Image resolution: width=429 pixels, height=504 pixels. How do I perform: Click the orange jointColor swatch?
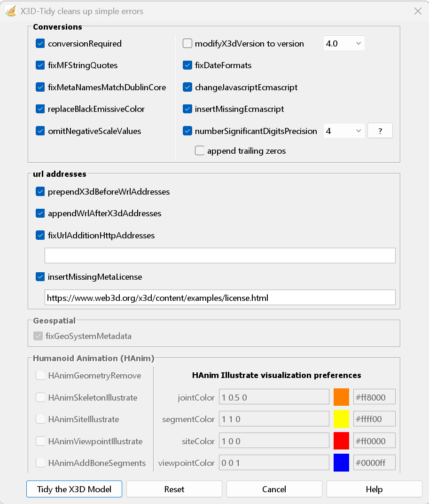[341, 397]
